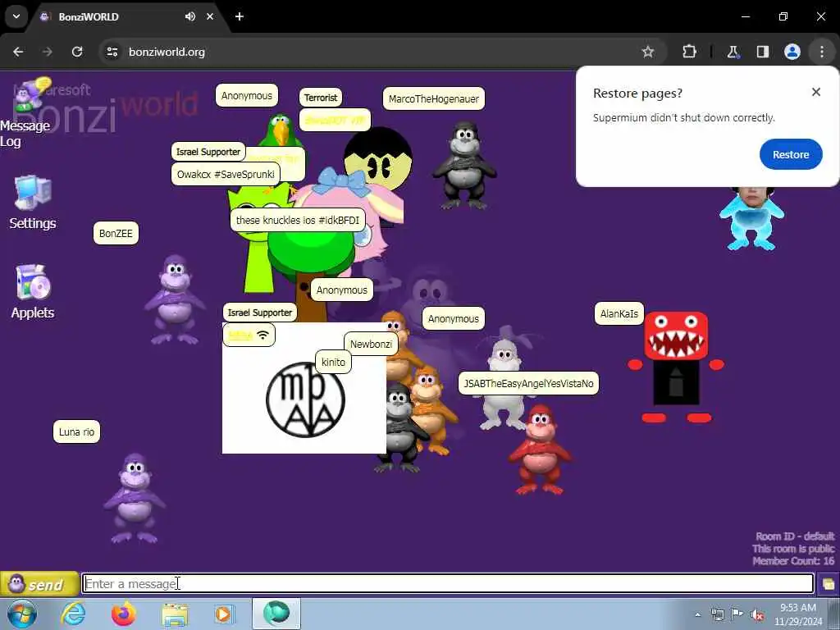Toggle the browser side panel
Screen dimensions: 840x630
tap(762, 52)
